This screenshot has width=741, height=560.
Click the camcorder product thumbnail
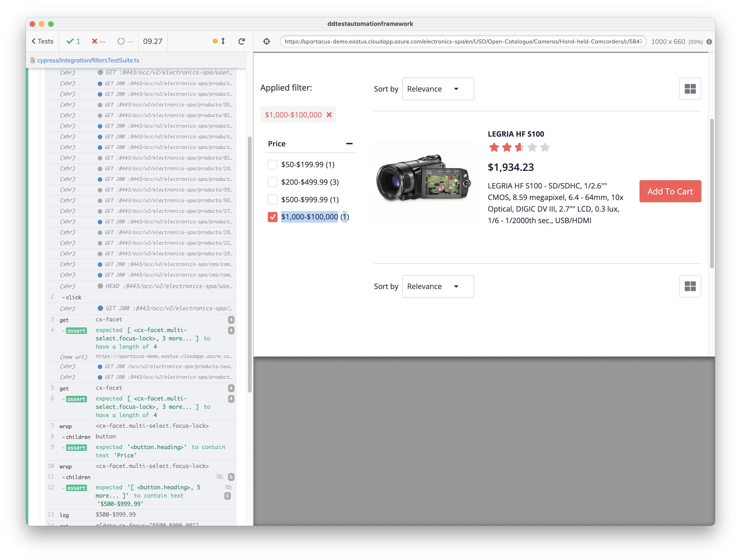point(423,179)
